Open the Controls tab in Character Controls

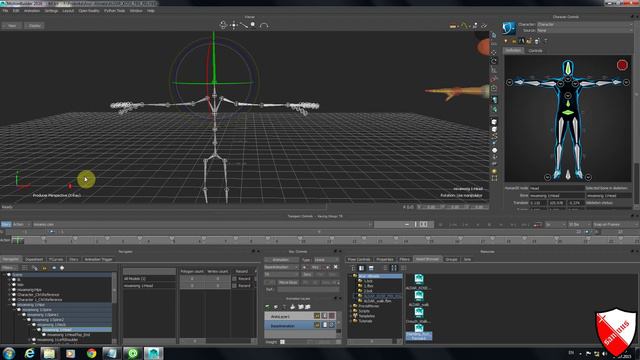click(x=535, y=51)
